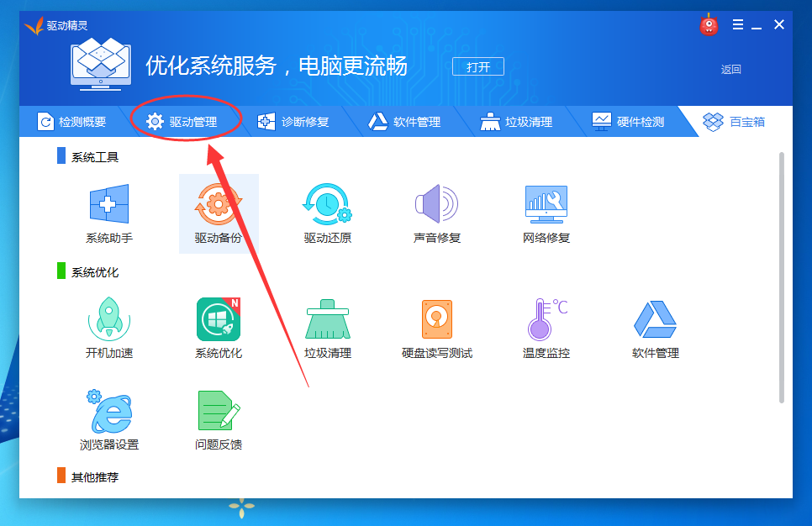Open 温度监控 thermometer tool

pyautogui.click(x=546, y=328)
